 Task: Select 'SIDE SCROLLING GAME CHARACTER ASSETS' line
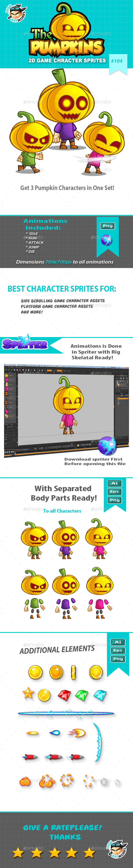(63, 301)
